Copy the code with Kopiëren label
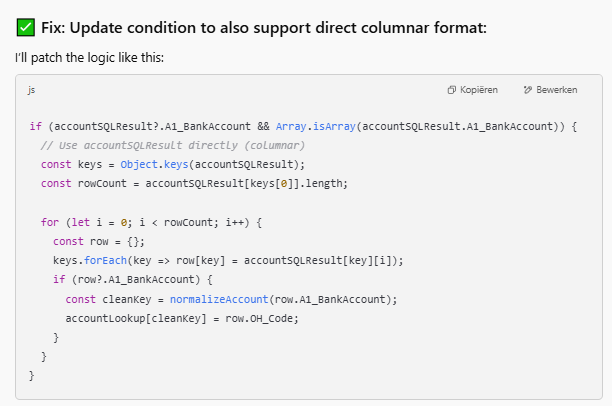Image resolution: width=612 pixels, height=406 pixels. (x=479, y=90)
